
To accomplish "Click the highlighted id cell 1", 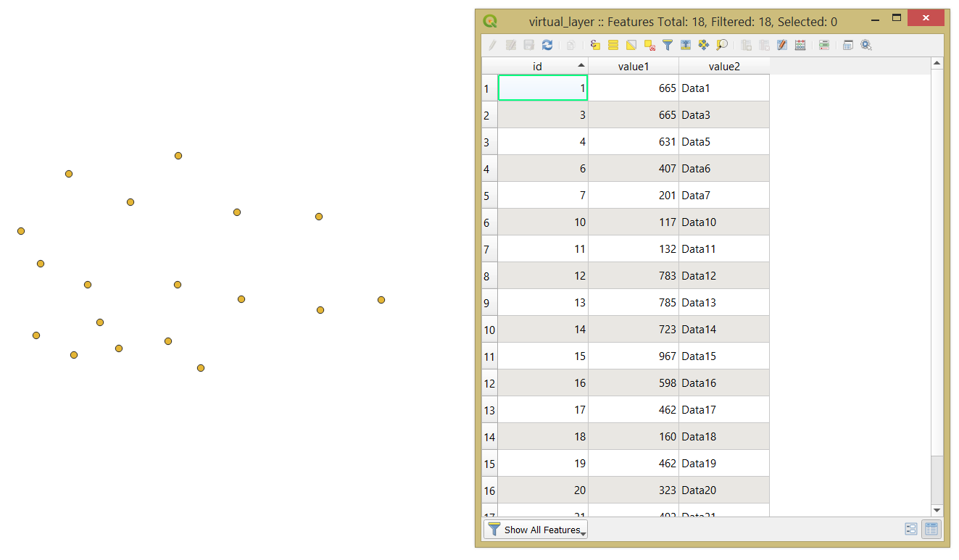I will point(543,88).
